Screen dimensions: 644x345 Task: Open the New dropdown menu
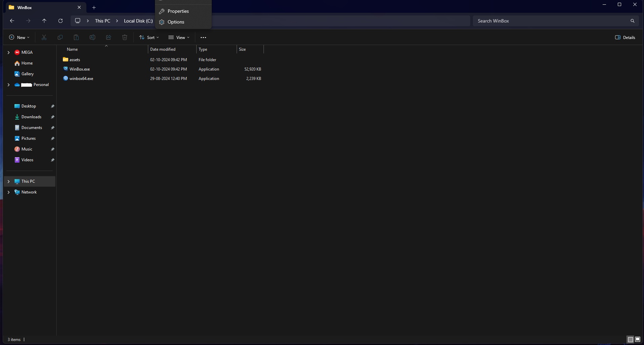(x=19, y=38)
